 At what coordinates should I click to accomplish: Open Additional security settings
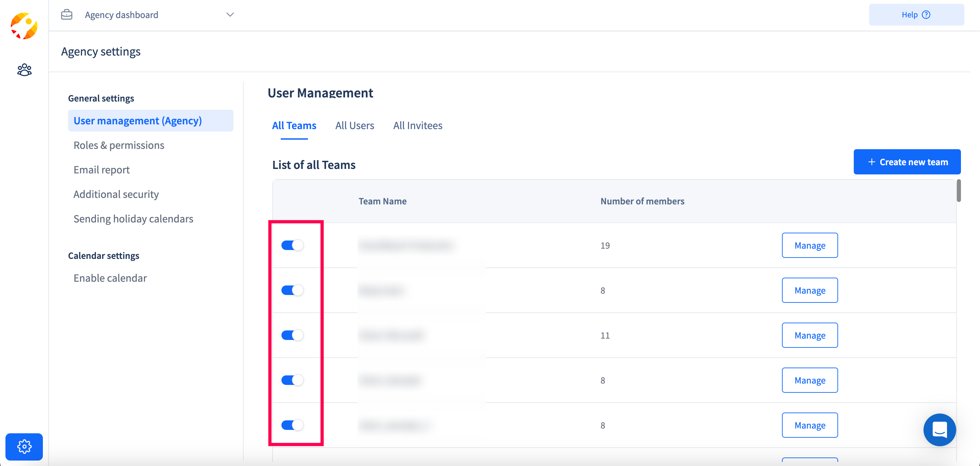(116, 194)
